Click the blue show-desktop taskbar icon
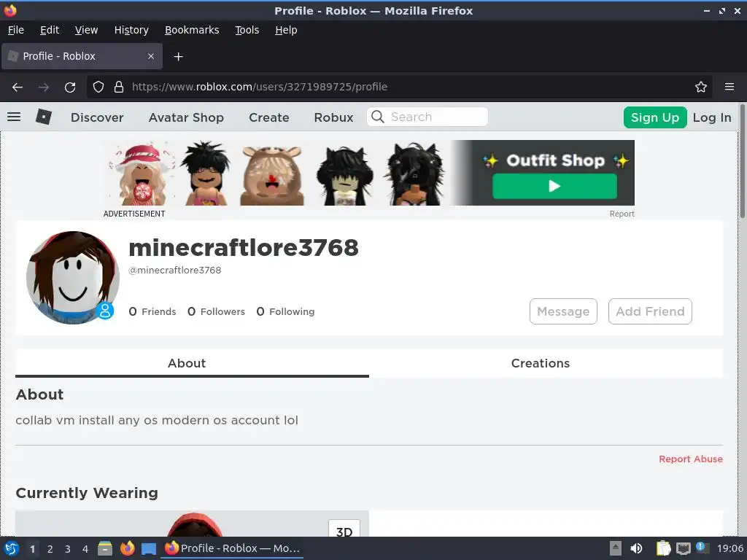 (x=149, y=549)
